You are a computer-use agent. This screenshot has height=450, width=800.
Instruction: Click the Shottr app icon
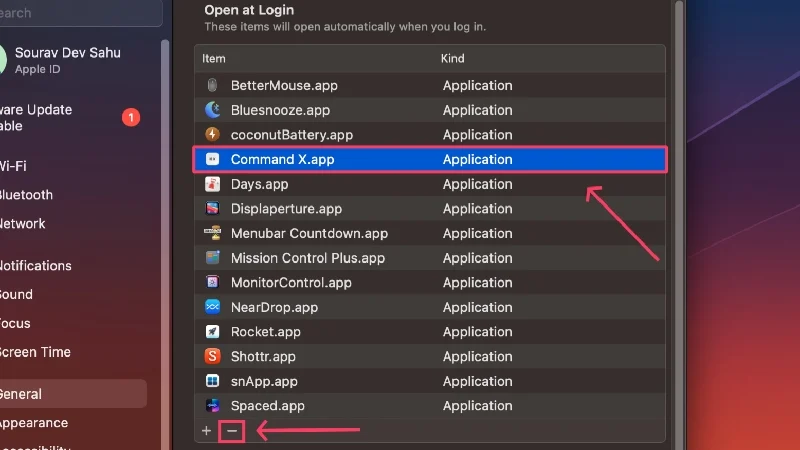pyautogui.click(x=212, y=356)
